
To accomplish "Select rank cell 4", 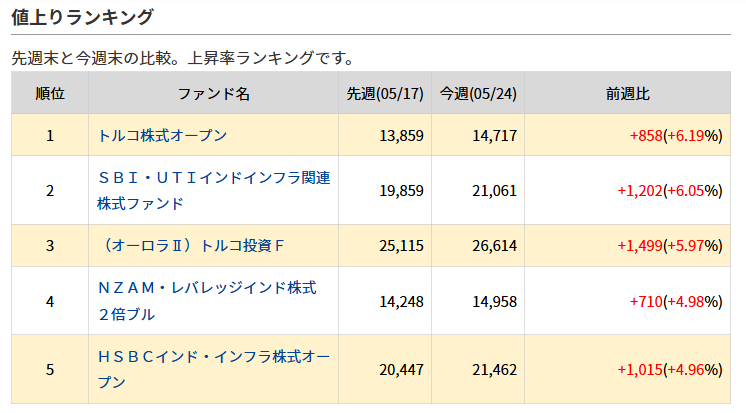I will coord(50,301).
